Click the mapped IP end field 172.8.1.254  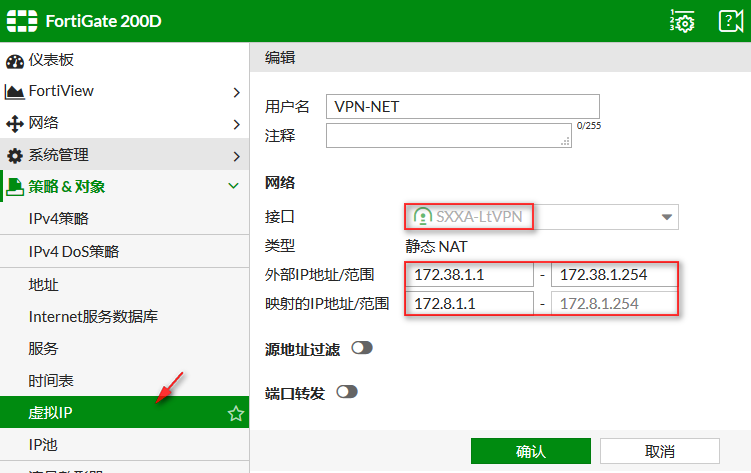coord(614,304)
